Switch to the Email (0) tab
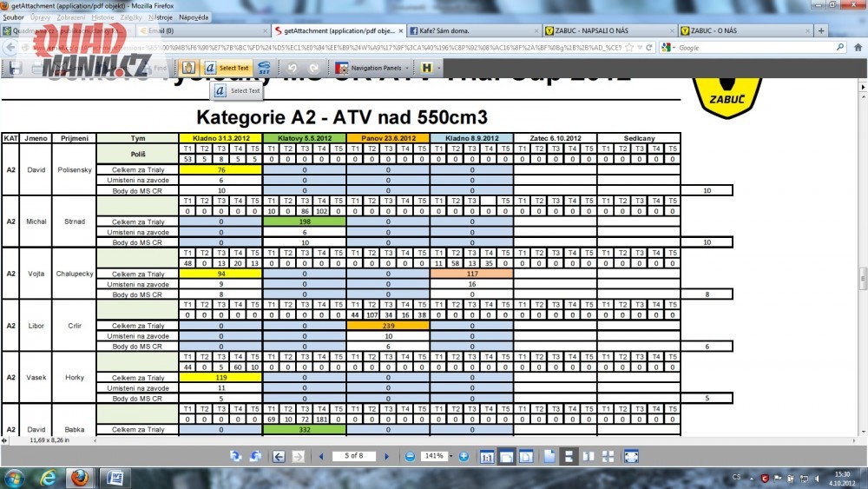Image resolution: width=868 pixels, height=489 pixels. pos(202,31)
